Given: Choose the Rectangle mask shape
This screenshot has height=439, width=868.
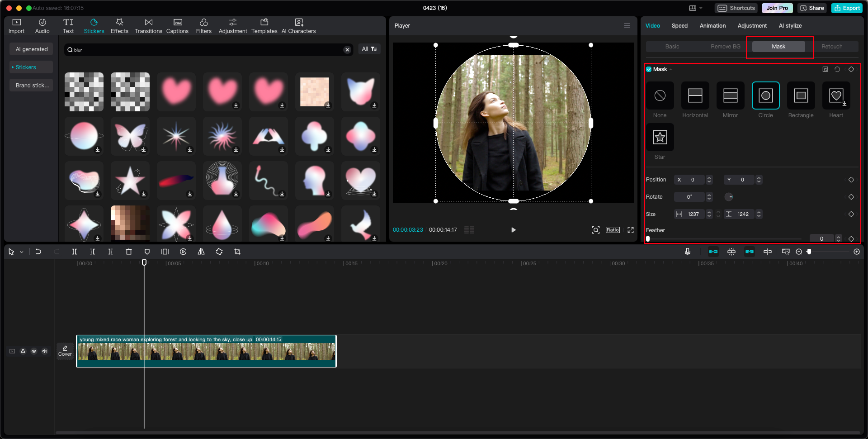Looking at the screenshot, I should pos(801,96).
